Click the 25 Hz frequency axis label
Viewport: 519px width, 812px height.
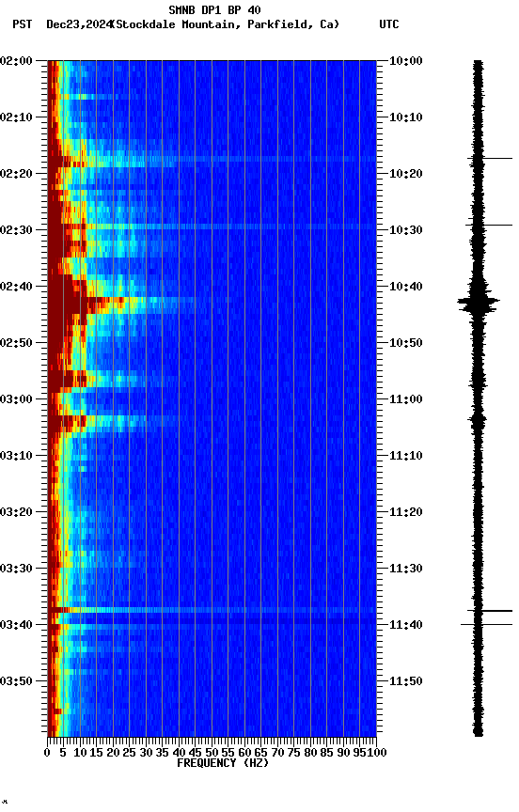point(130,753)
